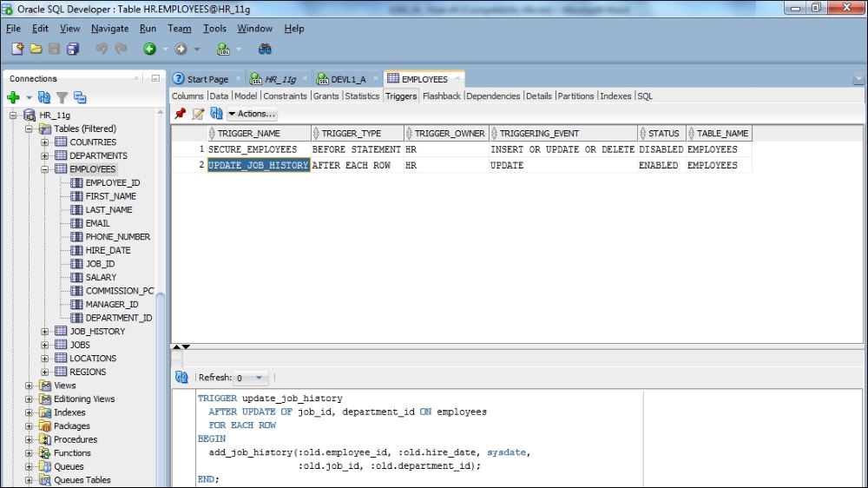Open the editor tab list dropdown
Image resolution: width=868 pixels, height=488 pixels.
858,79
